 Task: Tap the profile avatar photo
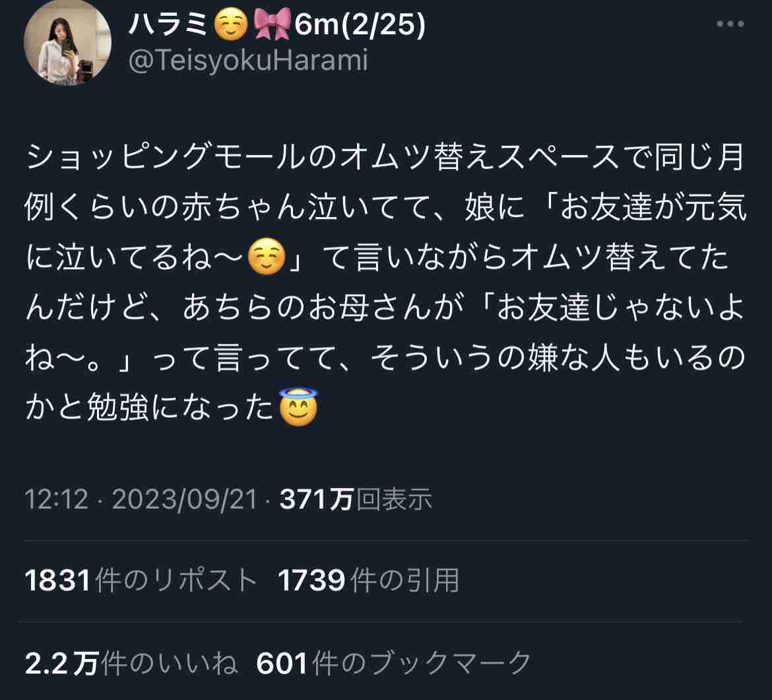tap(67, 43)
